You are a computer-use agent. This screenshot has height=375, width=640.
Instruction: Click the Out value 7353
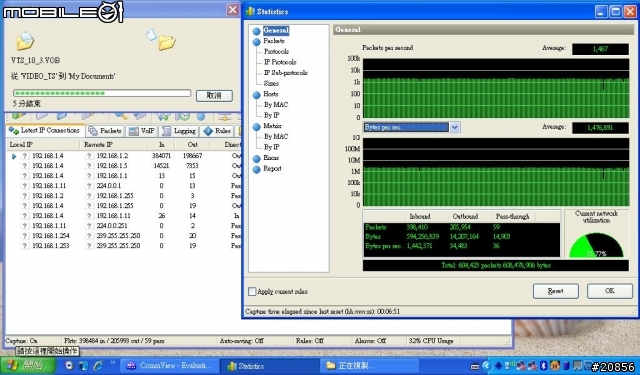[192, 166]
